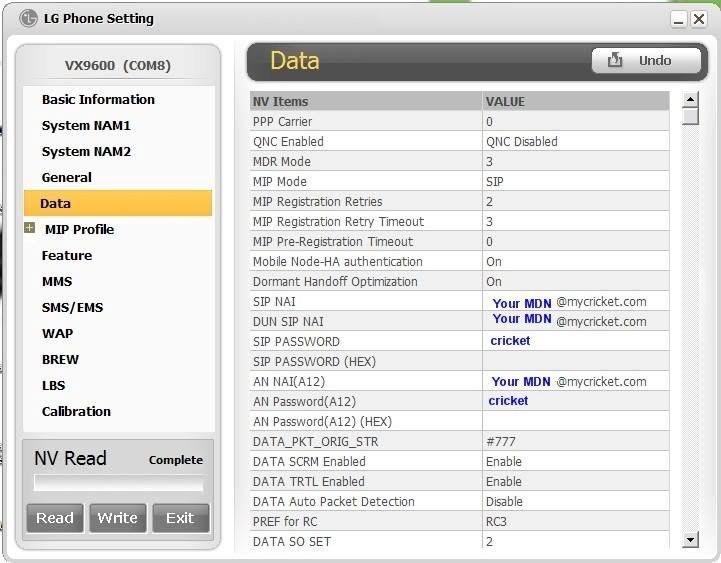Click the PPP Carrier value cell

coord(576,121)
